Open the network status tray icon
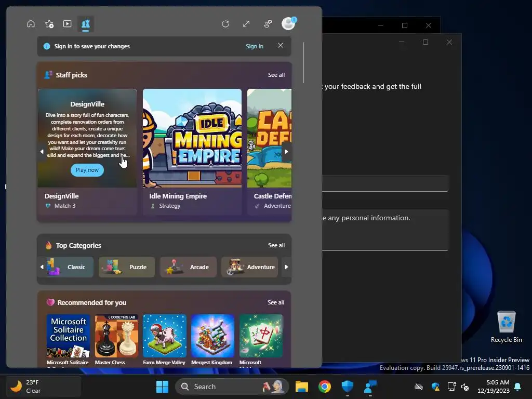Viewport: 532px width, 399px height. pyautogui.click(x=451, y=387)
